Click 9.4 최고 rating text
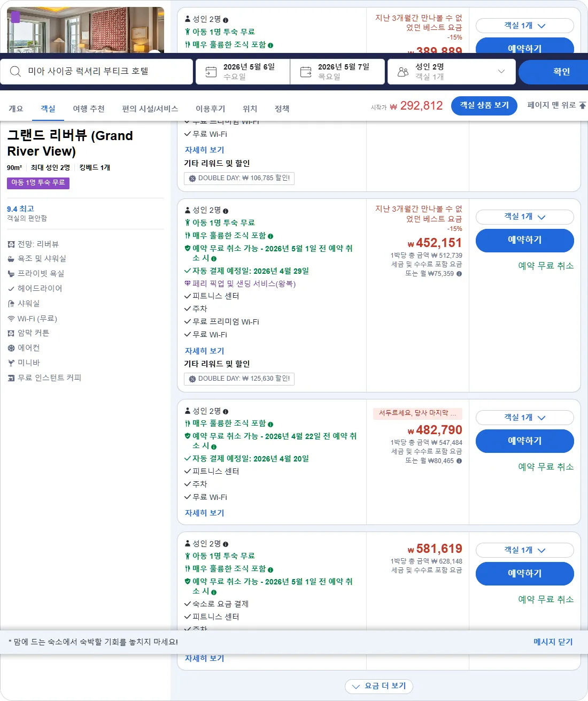This screenshot has width=588, height=701. tap(20, 209)
